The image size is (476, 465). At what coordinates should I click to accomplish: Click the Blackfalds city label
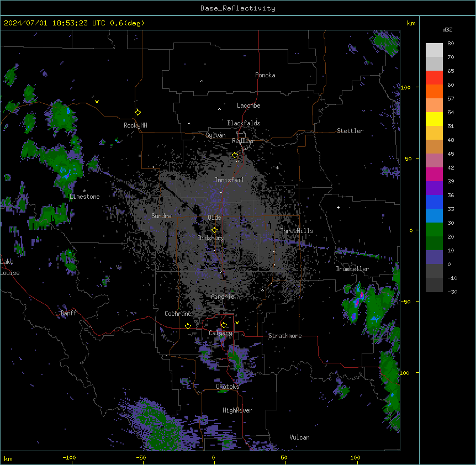click(x=244, y=123)
